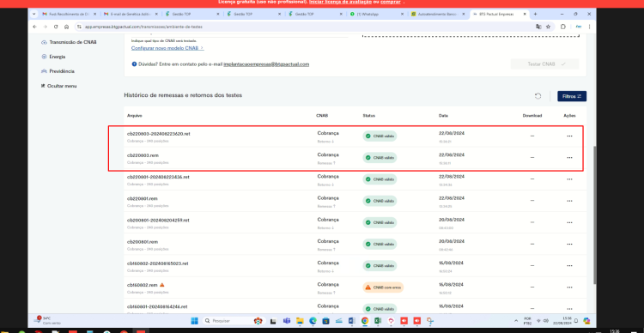The height and width of the screenshot is (333, 644).
Task: Click the iniciar licença de avaliação link
Action: (341, 2)
